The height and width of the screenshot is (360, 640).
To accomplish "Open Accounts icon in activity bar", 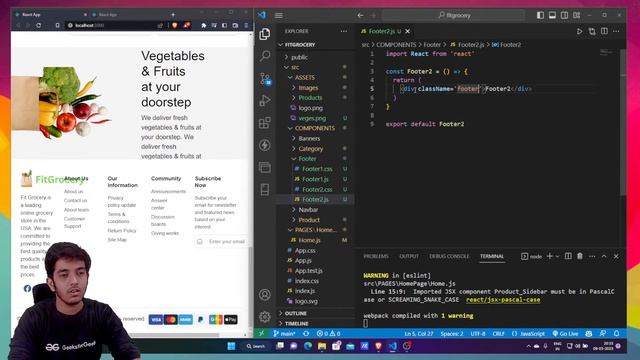I will [x=264, y=294].
